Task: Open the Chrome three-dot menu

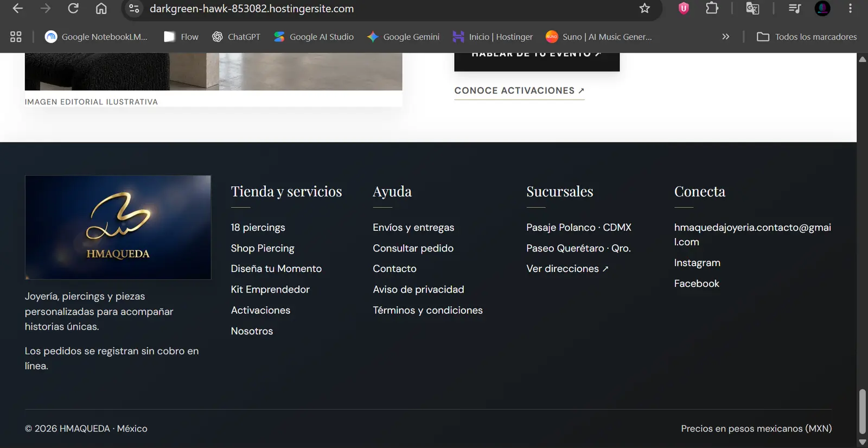Action: click(850, 8)
